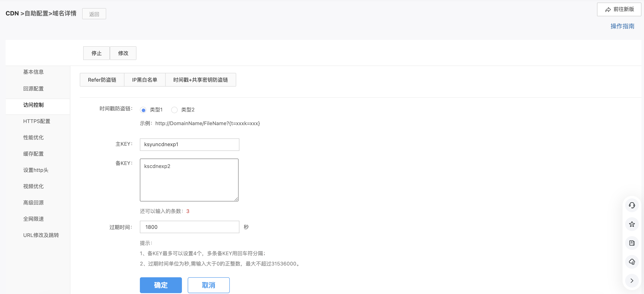Click the 过期时间 input field
This screenshot has height=294, width=644.
click(x=189, y=227)
